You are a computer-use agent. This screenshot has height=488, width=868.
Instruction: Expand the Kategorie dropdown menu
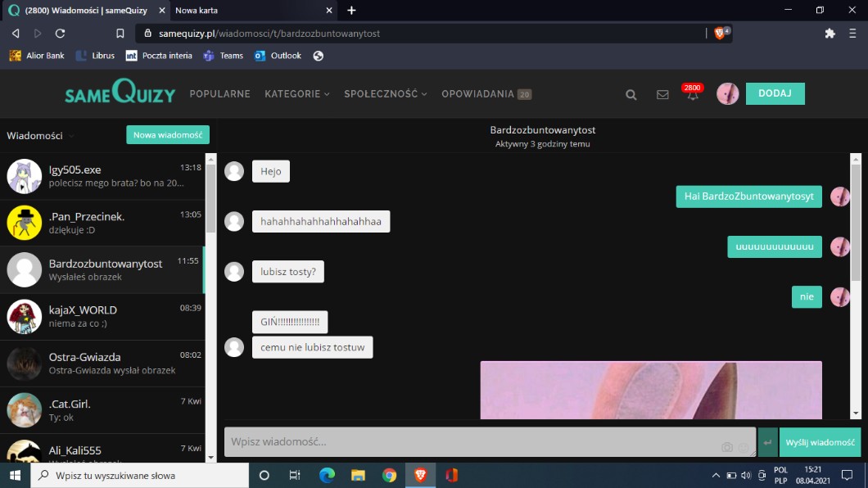coord(296,94)
